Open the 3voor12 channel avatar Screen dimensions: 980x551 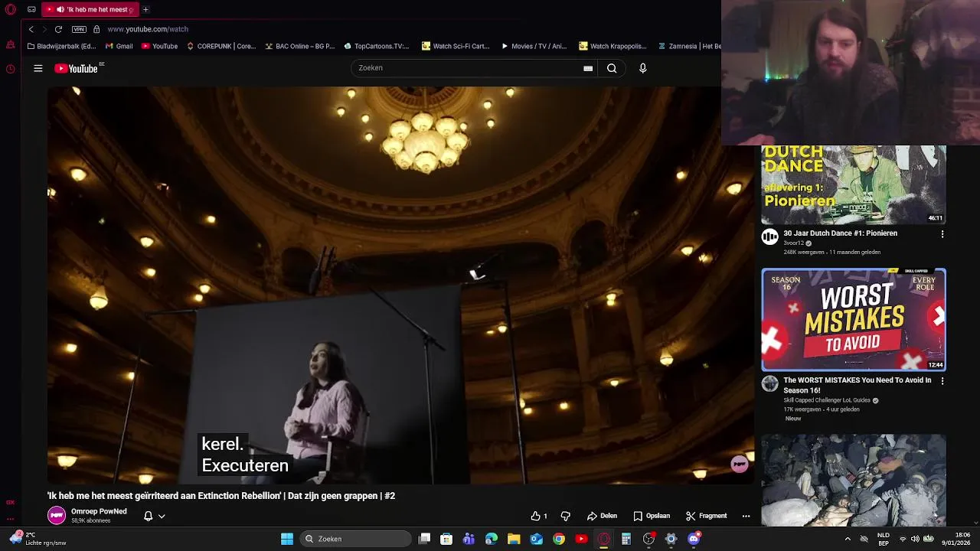point(769,237)
